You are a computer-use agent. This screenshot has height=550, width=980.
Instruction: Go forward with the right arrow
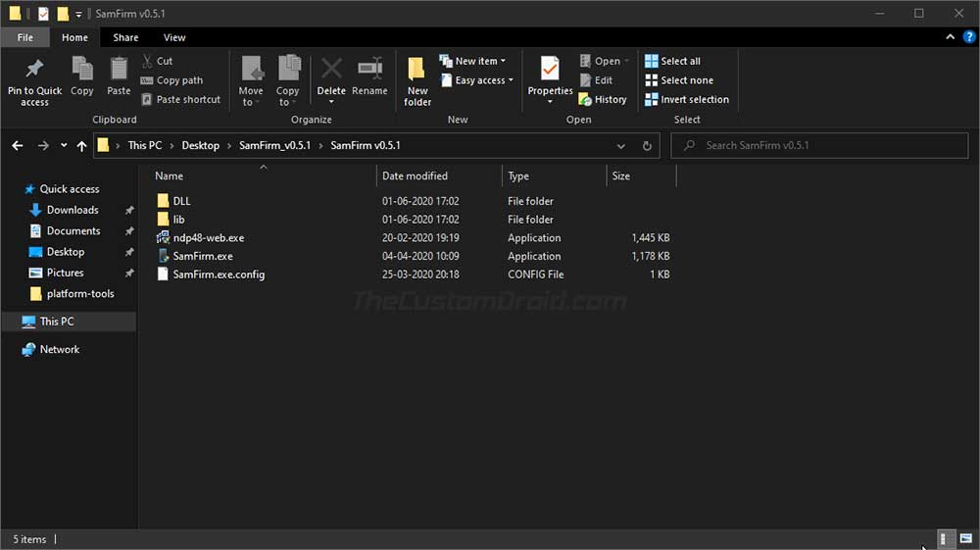pyautogui.click(x=43, y=146)
